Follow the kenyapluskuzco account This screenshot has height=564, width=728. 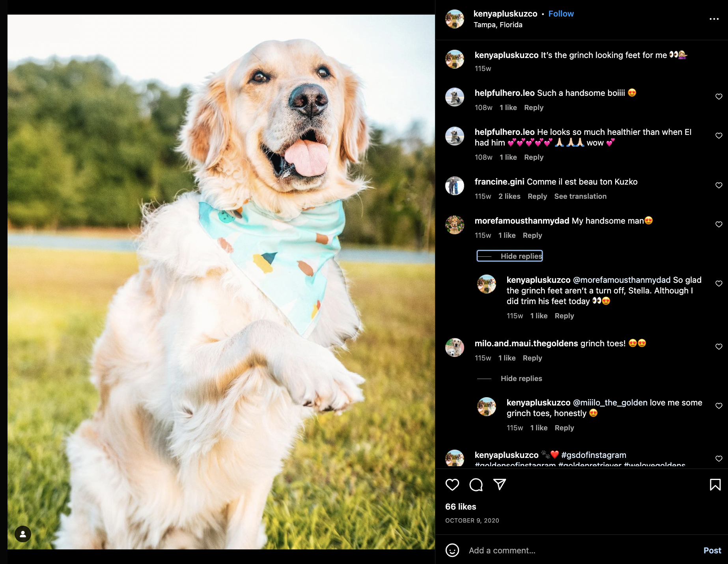tap(561, 14)
